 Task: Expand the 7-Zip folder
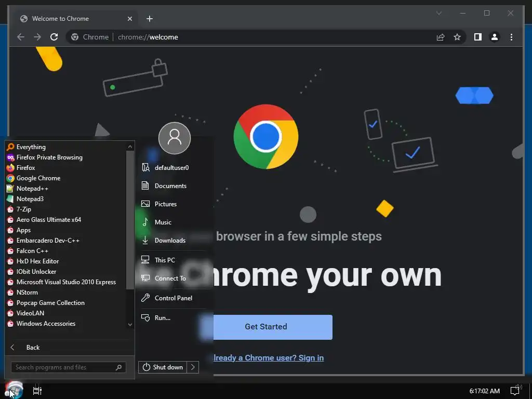66,209
